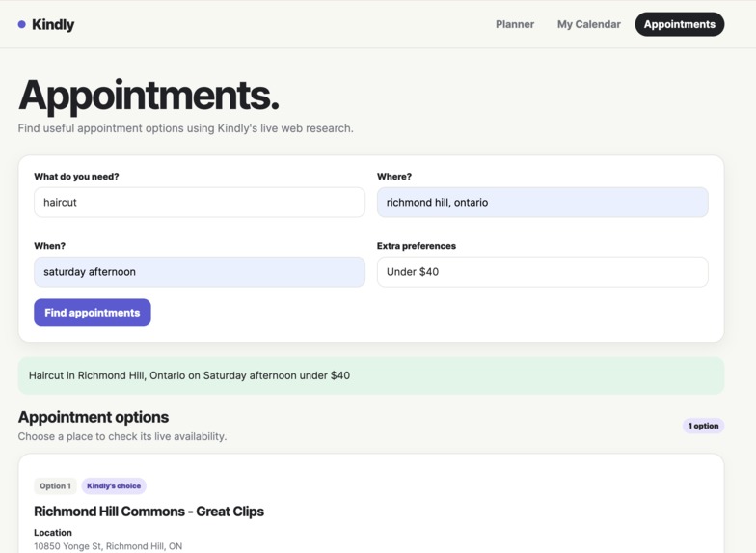
Task: Click 'Choose a place to check its live availability.'
Action: tap(122, 436)
